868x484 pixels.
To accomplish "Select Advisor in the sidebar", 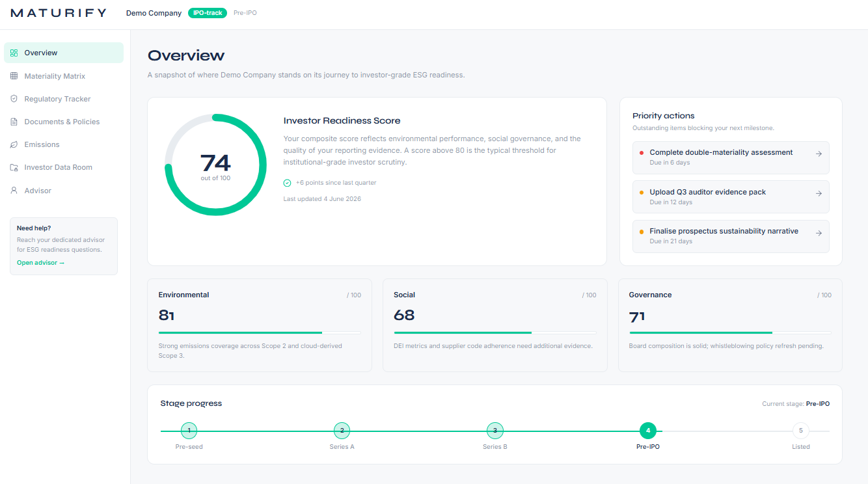I will 64,191.
